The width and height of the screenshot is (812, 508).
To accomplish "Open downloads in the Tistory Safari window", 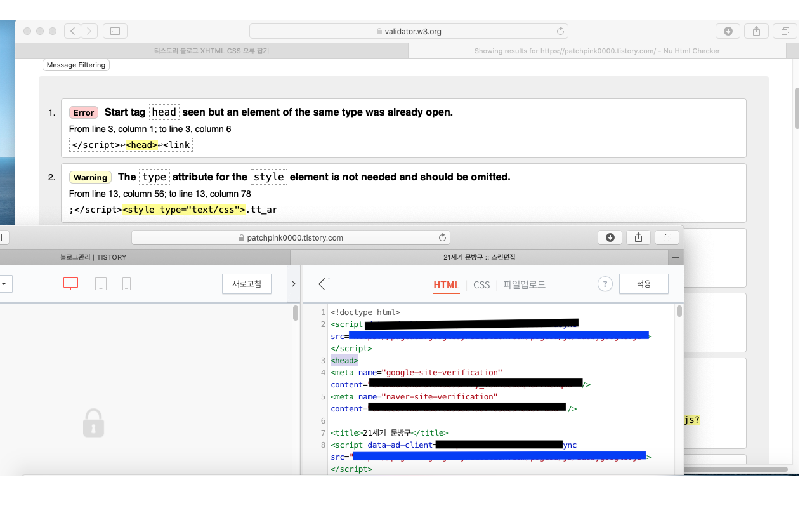I will 610,237.
